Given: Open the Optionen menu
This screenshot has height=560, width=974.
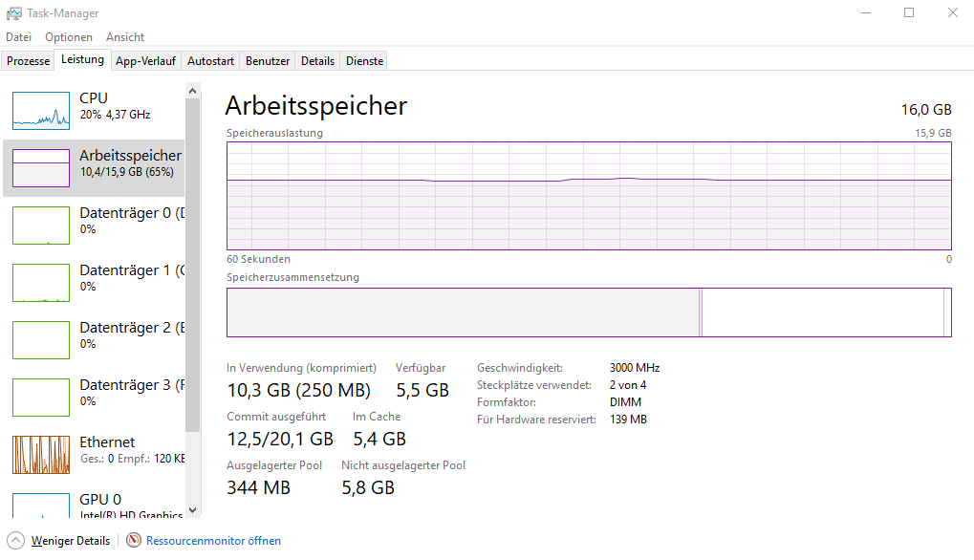Looking at the screenshot, I should pyautogui.click(x=69, y=37).
